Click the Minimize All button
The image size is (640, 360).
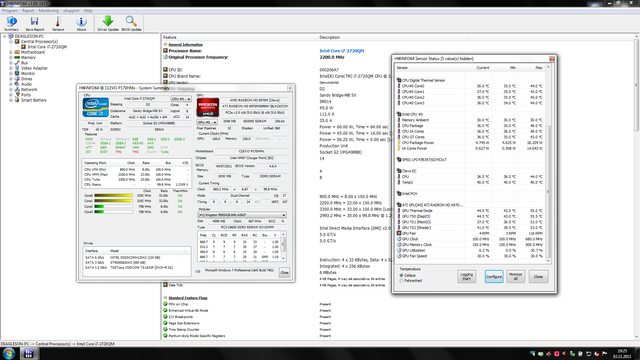pos(516,276)
